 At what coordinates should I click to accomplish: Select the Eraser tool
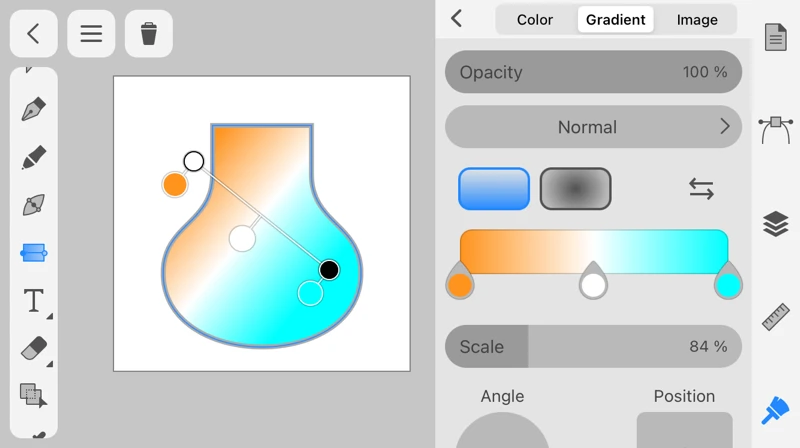pos(34,348)
